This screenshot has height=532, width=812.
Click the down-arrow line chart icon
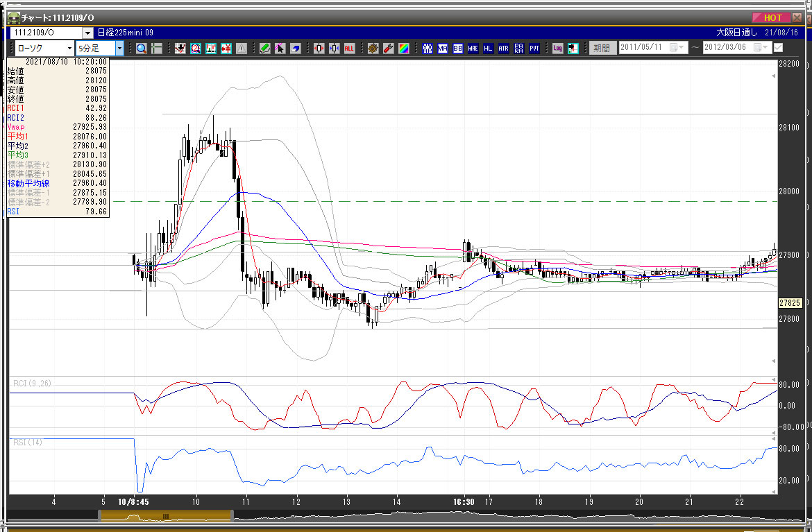tap(180, 48)
